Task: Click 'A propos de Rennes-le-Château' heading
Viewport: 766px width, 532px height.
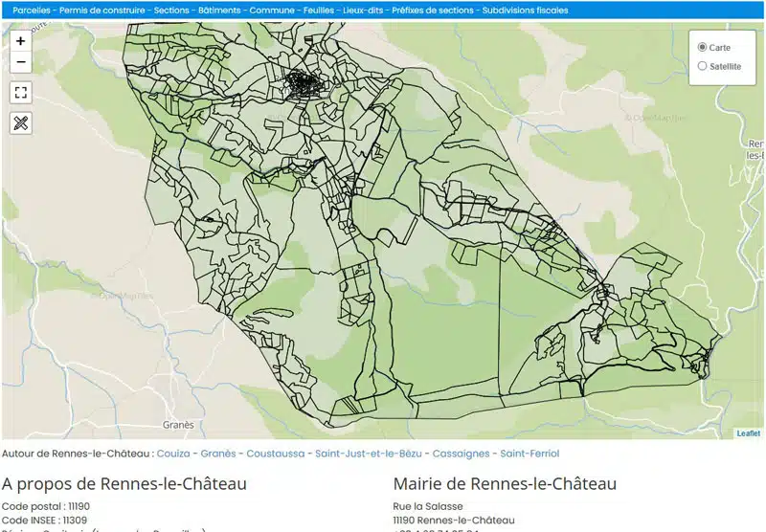Action: click(x=124, y=484)
